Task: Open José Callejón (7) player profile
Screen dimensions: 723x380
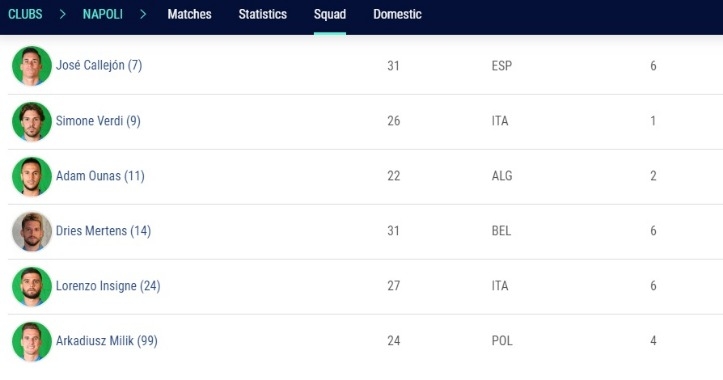Action: pos(99,65)
